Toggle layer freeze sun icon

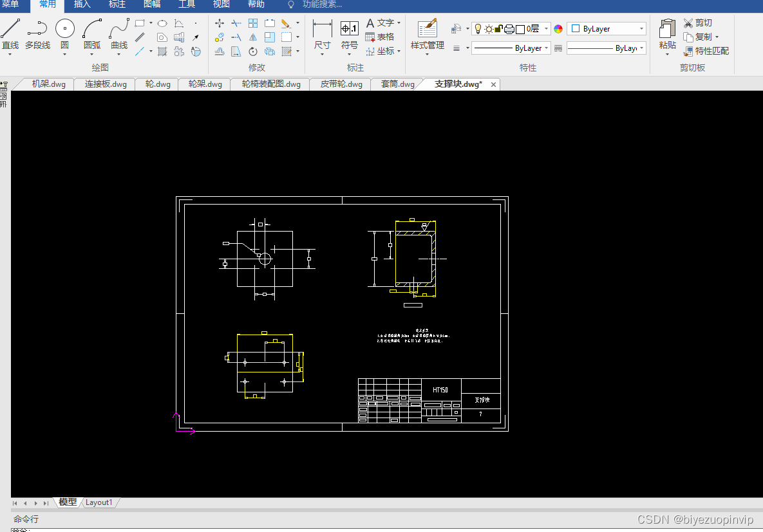[489, 29]
